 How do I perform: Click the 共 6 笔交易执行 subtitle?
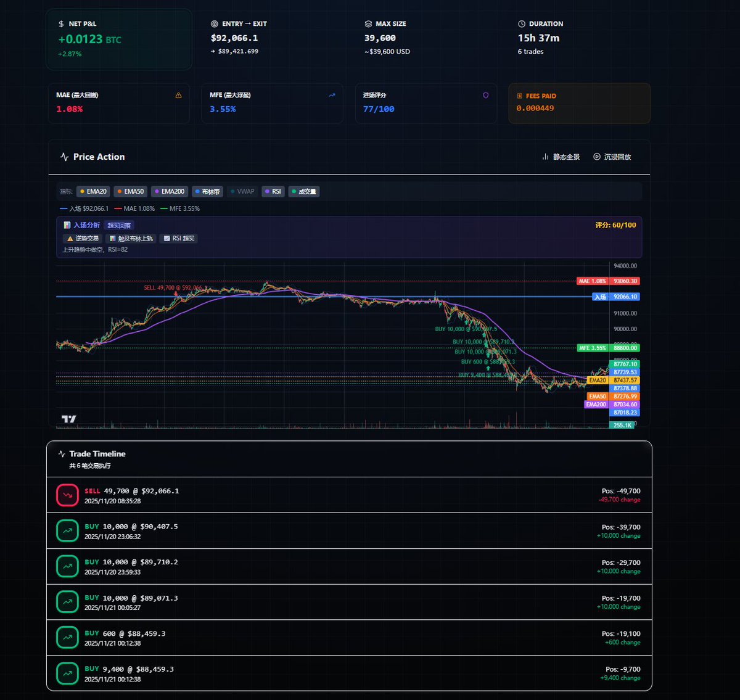click(x=90, y=466)
